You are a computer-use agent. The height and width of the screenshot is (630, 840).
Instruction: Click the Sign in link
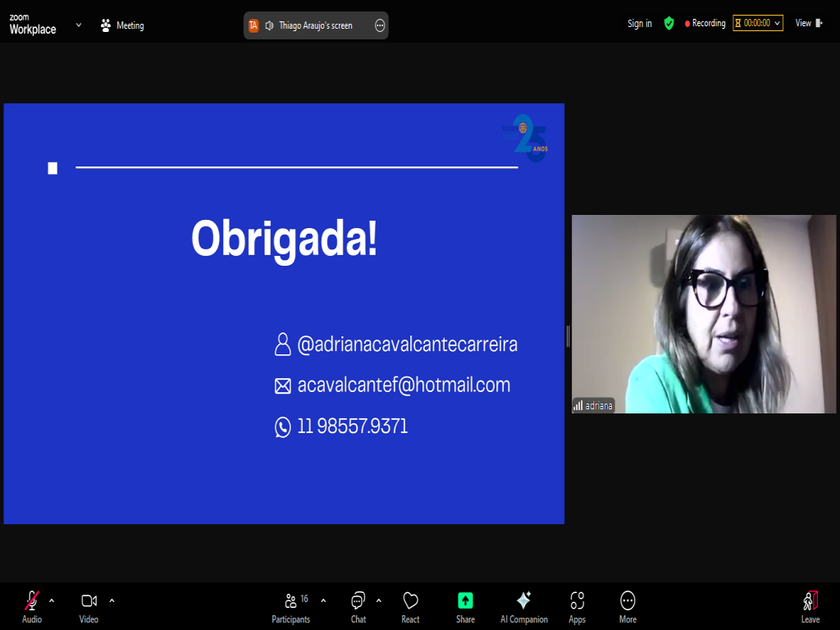[639, 24]
